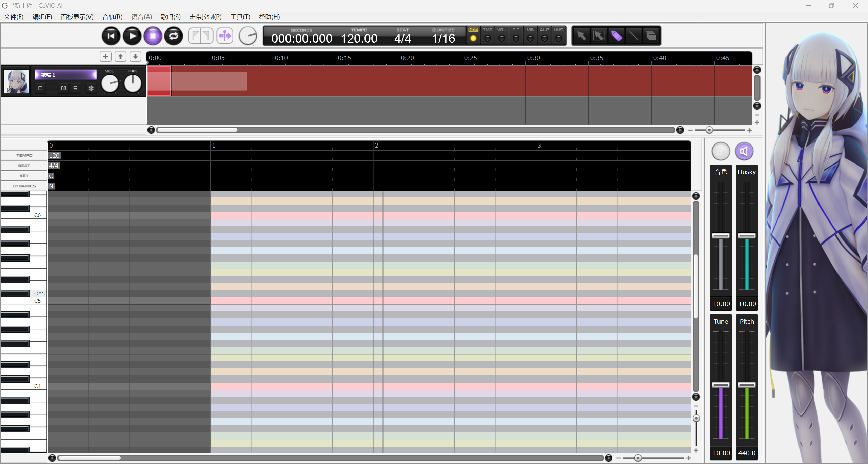The height and width of the screenshot is (464, 868).
Task: Toggle the purple auto-scroll follow icon
Action: [225, 36]
